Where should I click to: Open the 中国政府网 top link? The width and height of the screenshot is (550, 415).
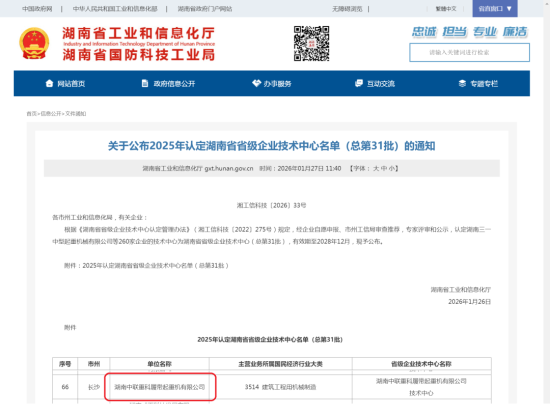click(x=37, y=9)
